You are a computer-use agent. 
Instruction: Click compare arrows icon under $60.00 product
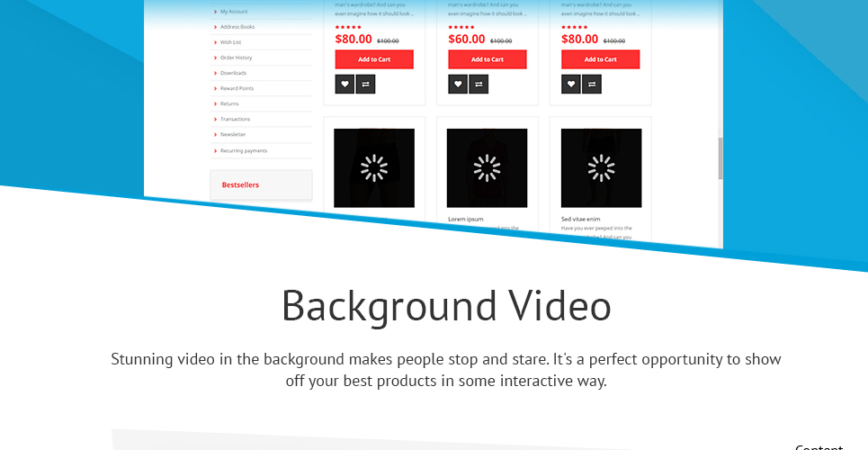pyautogui.click(x=479, y=85)
